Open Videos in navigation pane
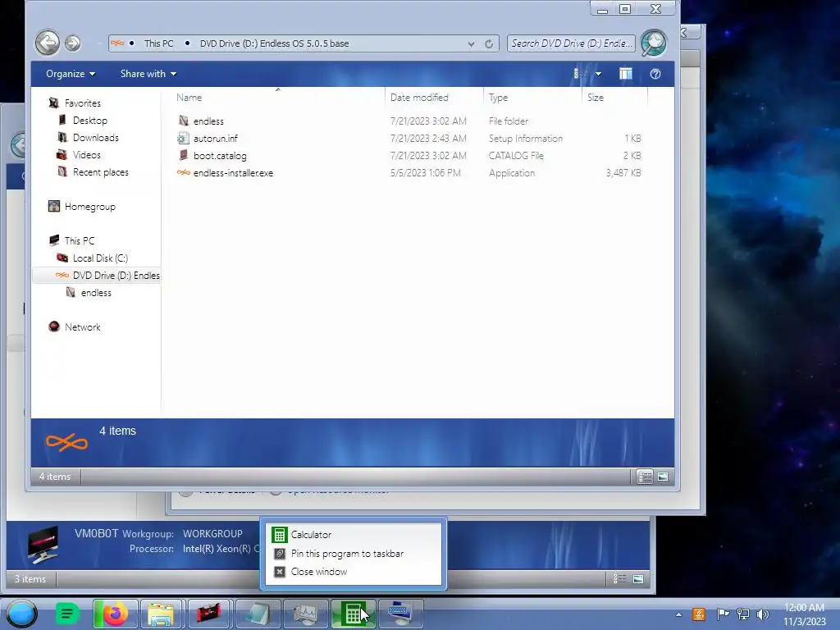This screenshot has width=840, height=630. (87, 155)
